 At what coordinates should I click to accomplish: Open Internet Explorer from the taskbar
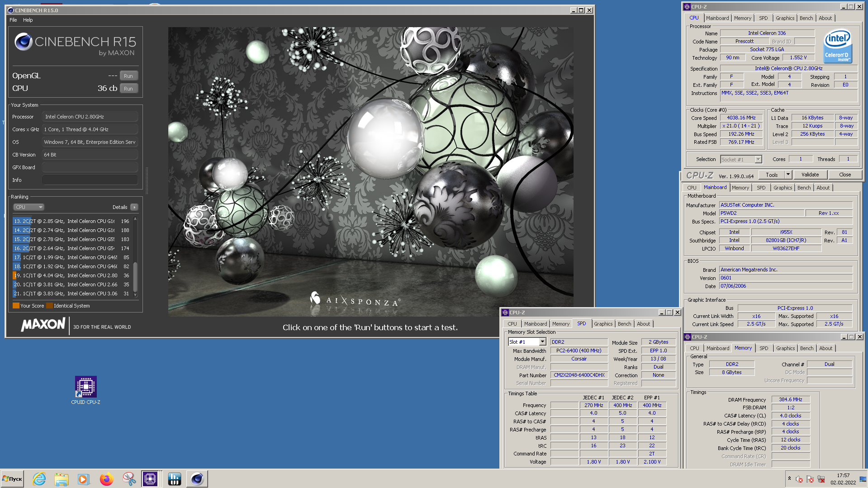39,479
